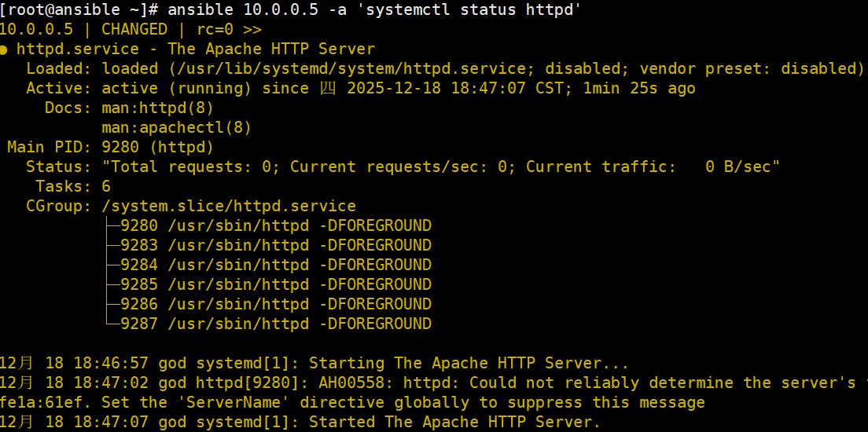Click 'Total requests: 0' in Status line
868x432 pixels.
tap(191, 167)
